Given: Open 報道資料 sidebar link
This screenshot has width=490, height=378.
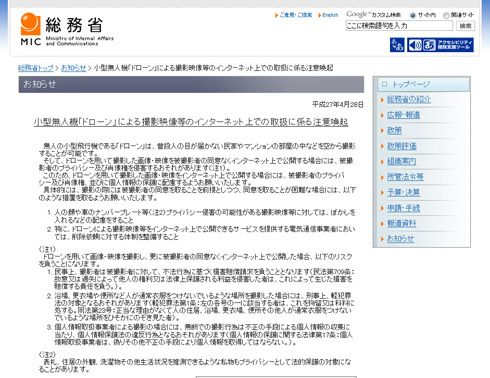Looking at the screenshot, I should coord(401,224).
